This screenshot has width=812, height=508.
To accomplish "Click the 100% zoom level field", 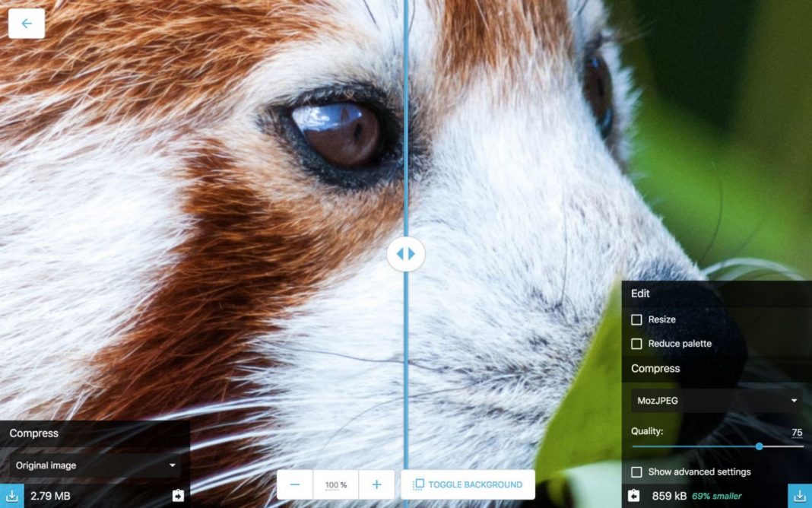I will (x=335, y=484).
